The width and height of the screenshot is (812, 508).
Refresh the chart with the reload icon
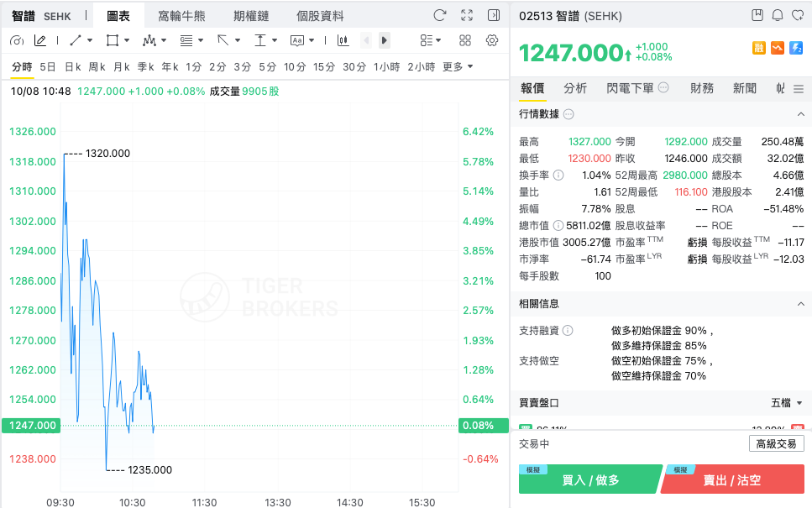click(440, 16)
